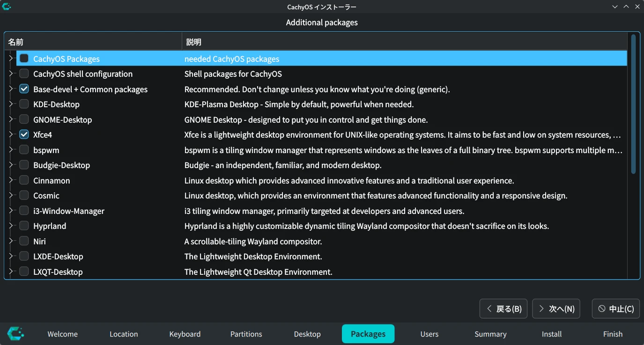Close the installer window with X

[x=637, y=7]
